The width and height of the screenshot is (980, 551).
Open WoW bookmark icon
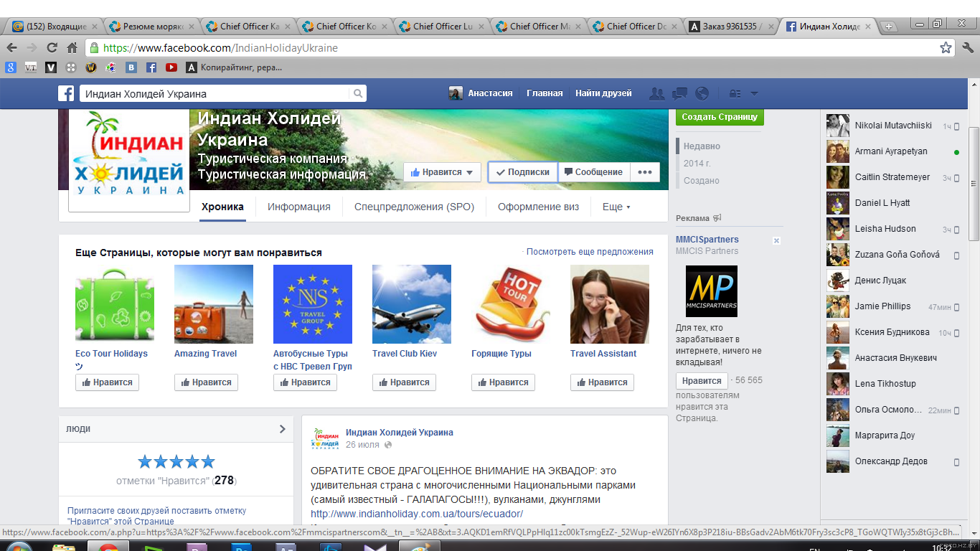pyautogui.click(x=91, y=67)
